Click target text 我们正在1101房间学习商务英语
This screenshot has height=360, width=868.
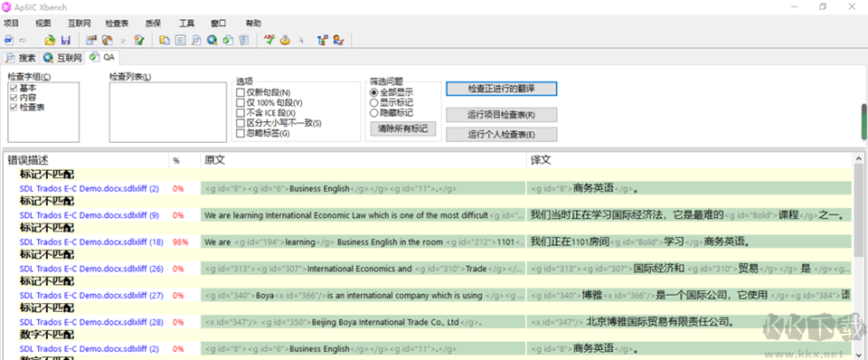coord(640,242)
